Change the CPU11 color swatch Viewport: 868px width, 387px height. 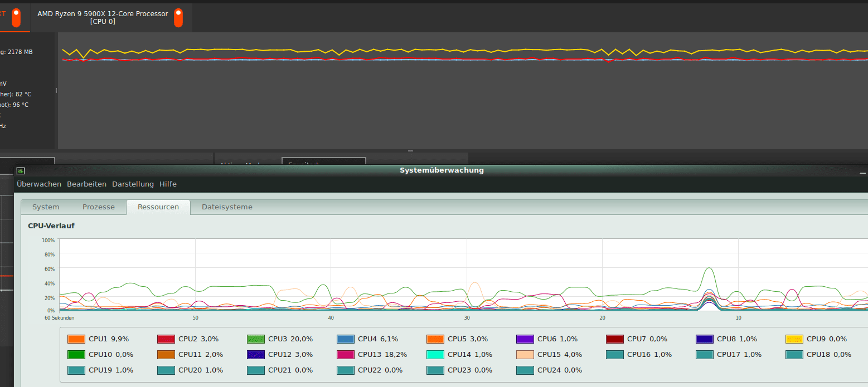tap(166, 354)
